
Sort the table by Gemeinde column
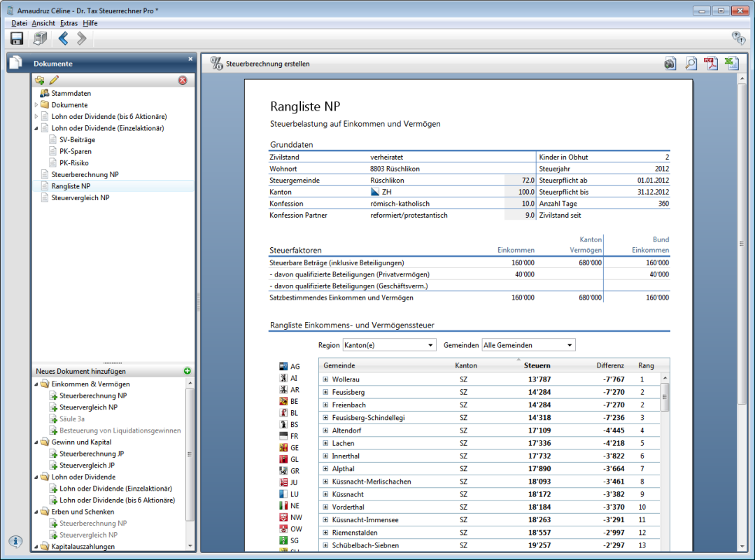coord(339,365)
